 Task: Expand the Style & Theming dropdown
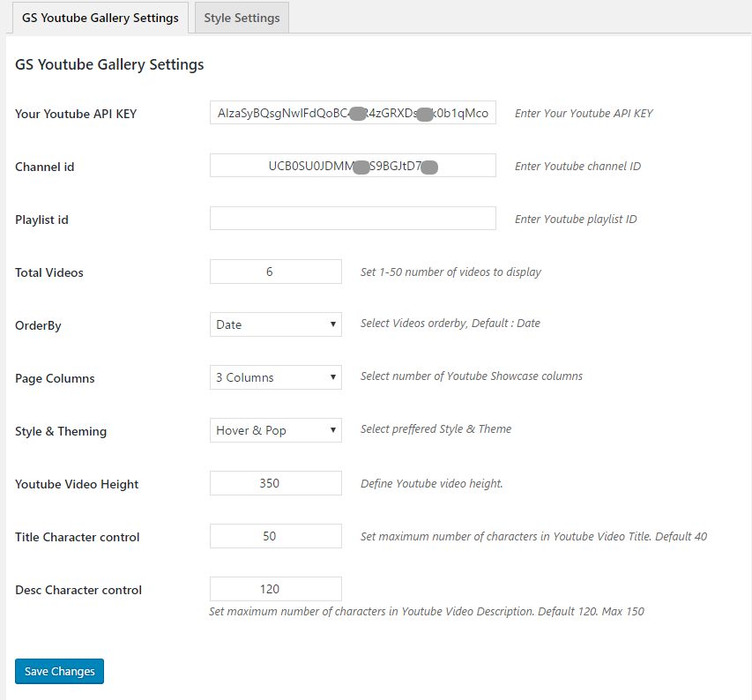276,430
